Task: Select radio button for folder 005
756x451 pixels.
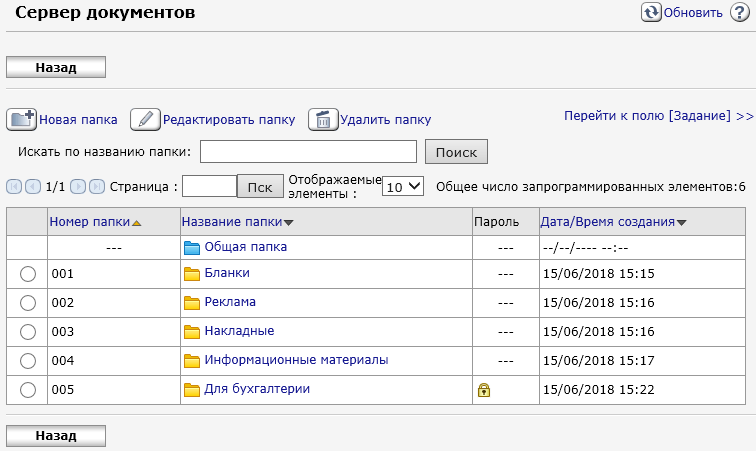Action: 28,390
